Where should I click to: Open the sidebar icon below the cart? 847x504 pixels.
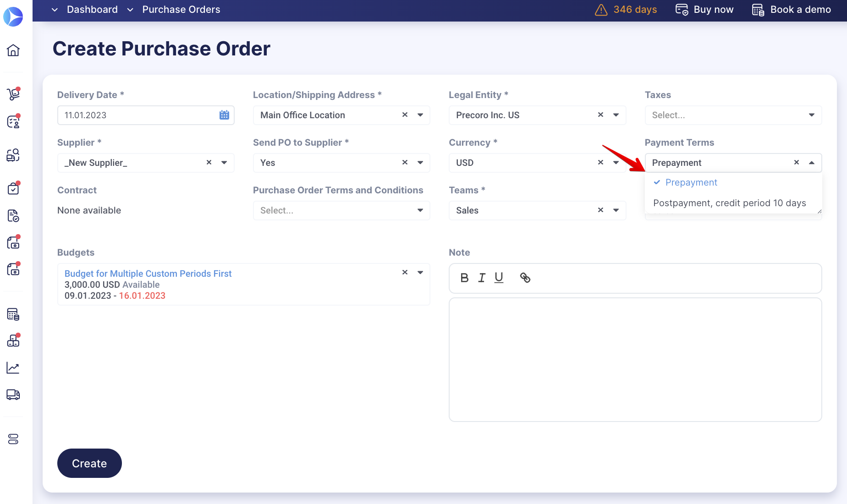(13, 121)
